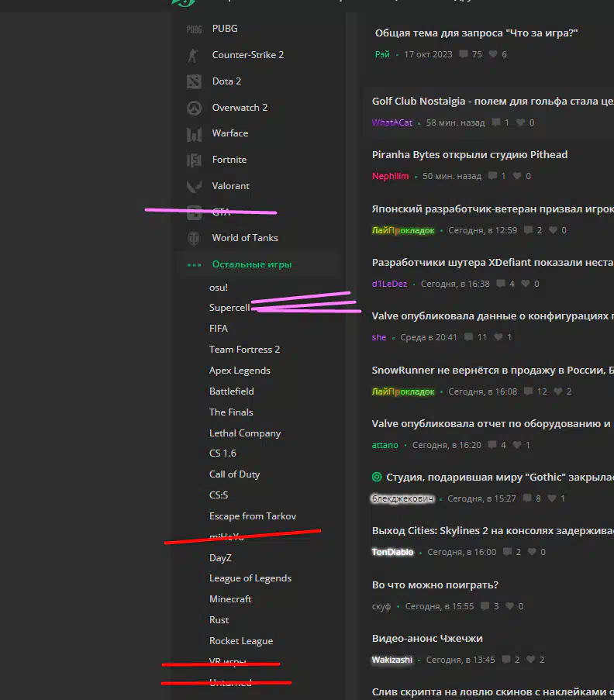Select Rust in the list
Image resolution: width=614 pixels, height=700 pixels.
click(x=219, y=620)
